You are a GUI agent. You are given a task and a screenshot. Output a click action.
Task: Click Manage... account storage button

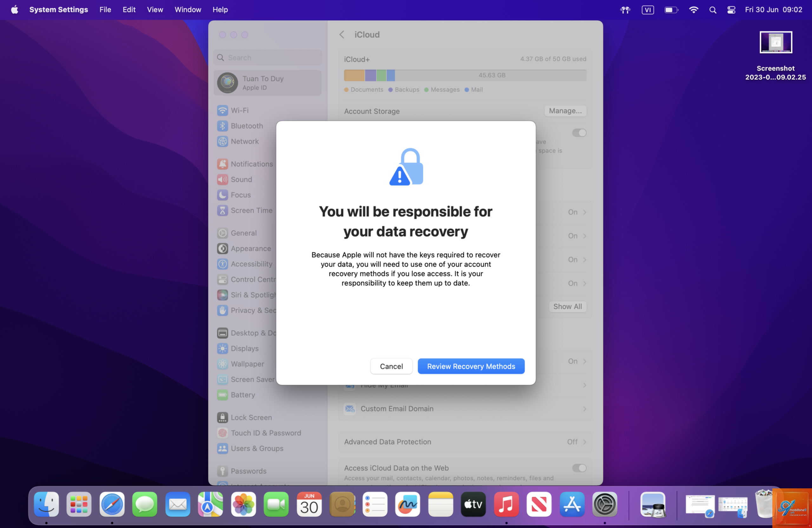[x=565, y=111]
